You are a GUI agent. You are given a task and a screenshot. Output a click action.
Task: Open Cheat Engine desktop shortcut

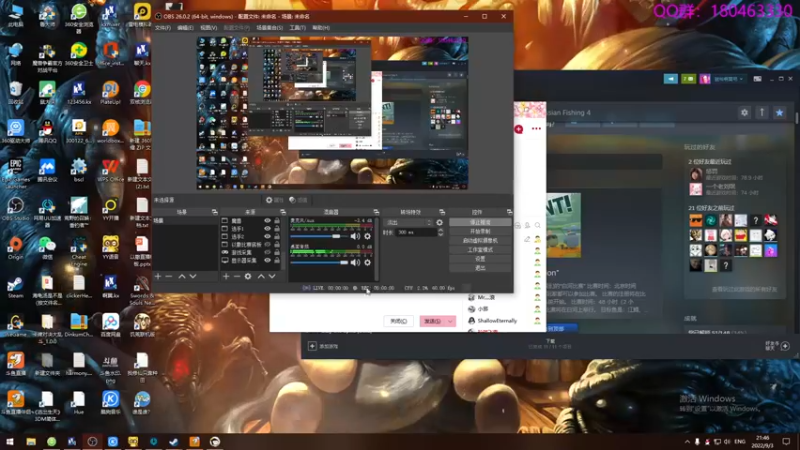[79, 250]
